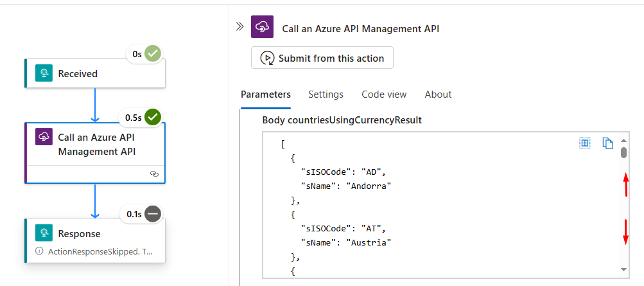Click the API Management icon in workflow node
This screenshot has height=286, width=644.
[x=44, y=137]
